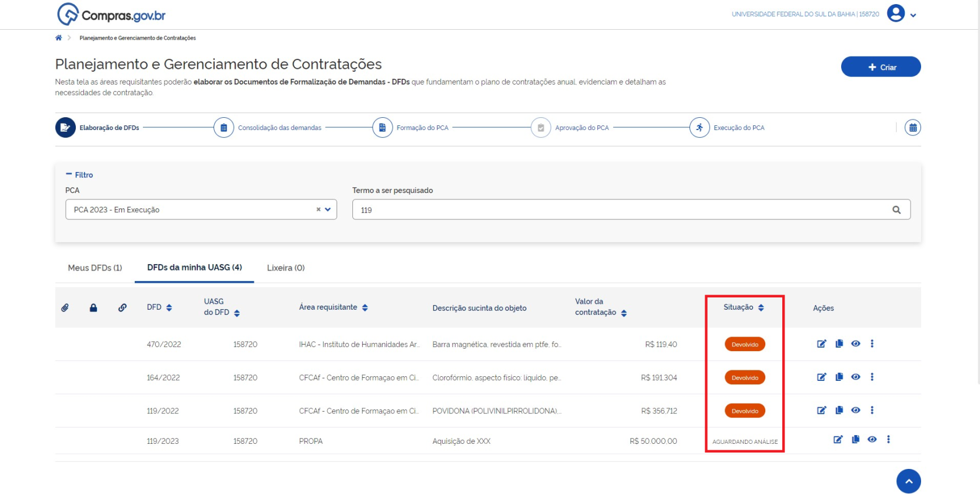Click the copy icon for DFD 164/2022

click(839, 377)
